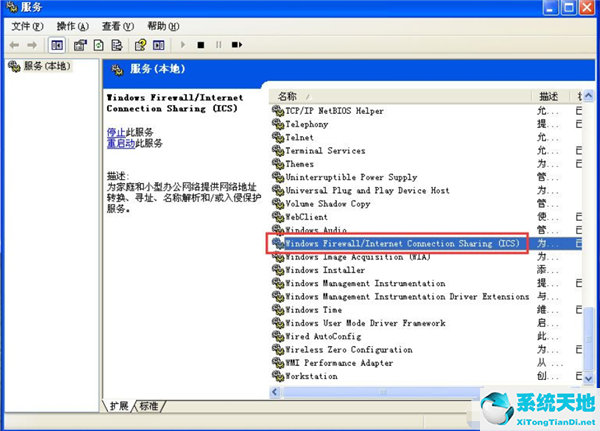Select the Telnet service name
The image size is (600, 431).
coord(299,137)
